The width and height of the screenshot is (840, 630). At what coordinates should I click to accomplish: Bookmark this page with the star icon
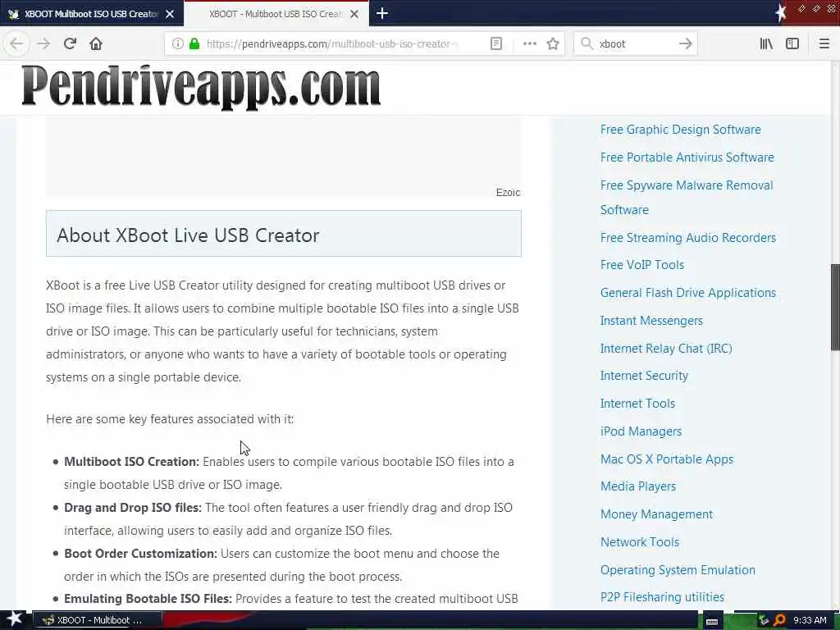[x=553, y=43]
